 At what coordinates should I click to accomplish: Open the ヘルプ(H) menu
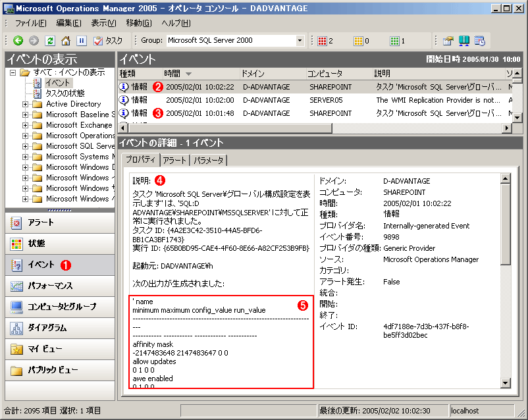pos(176,23)
